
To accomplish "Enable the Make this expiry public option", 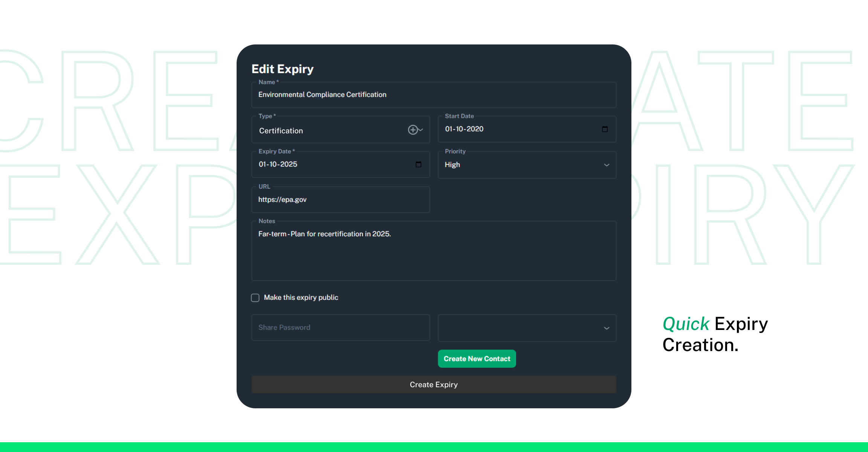I will point(256,297).
